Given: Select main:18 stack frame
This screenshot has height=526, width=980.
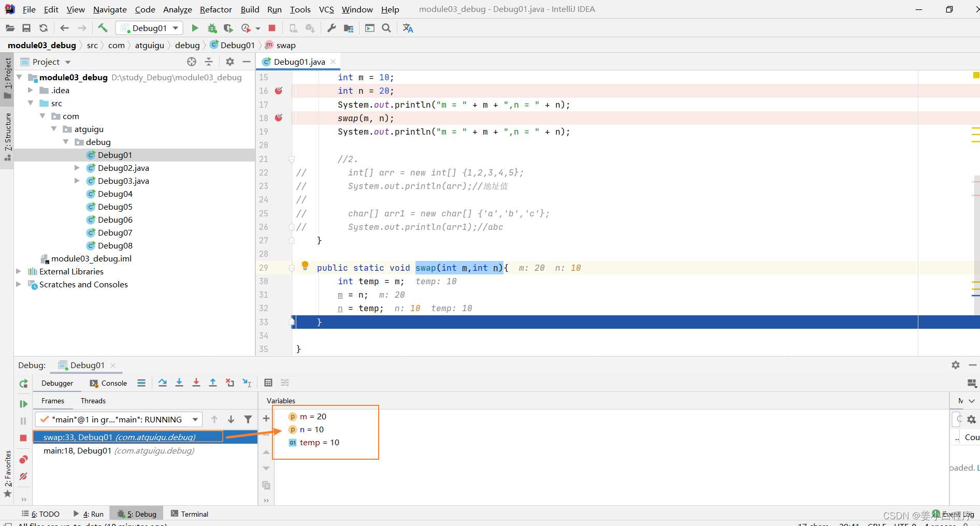Looking at the screenshot, I should coord(145,450).
